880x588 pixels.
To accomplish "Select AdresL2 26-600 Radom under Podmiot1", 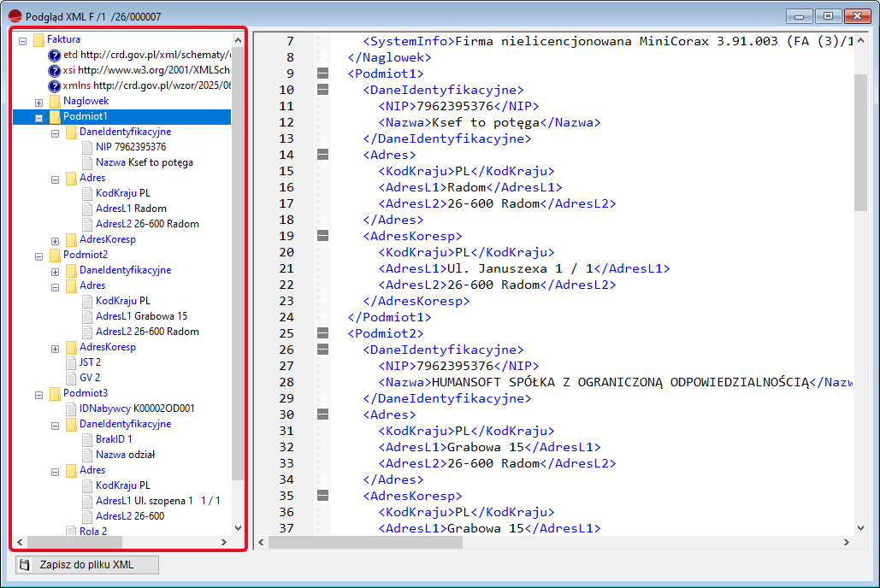I will point(147,224).
